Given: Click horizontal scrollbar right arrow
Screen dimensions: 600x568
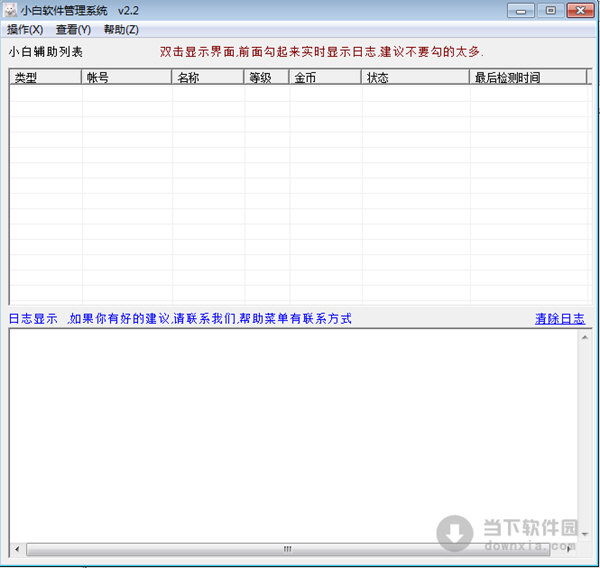Looking at the screenshot, I should 569,549.
